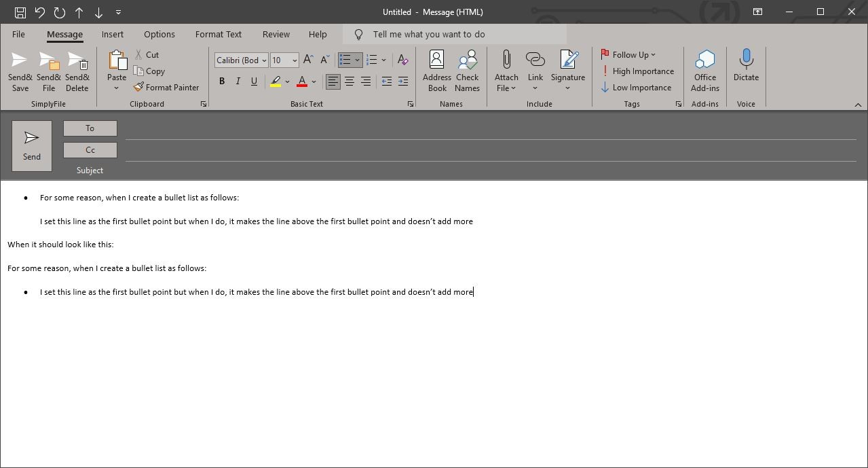This screenshot has width=868, height=468.
Task: Collapse the ribbon with the chevron
Action: pos(858,105)
